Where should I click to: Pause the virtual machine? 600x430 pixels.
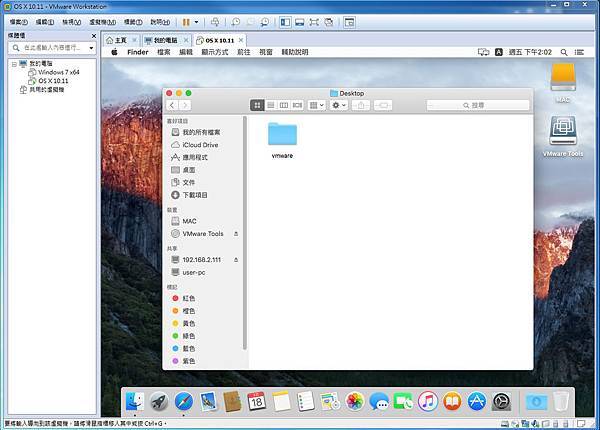pyautogui.click(x=186, y=22)
